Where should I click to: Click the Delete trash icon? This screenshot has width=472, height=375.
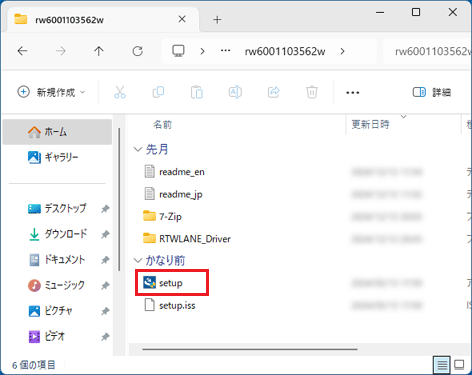click(x=312, y=92)
